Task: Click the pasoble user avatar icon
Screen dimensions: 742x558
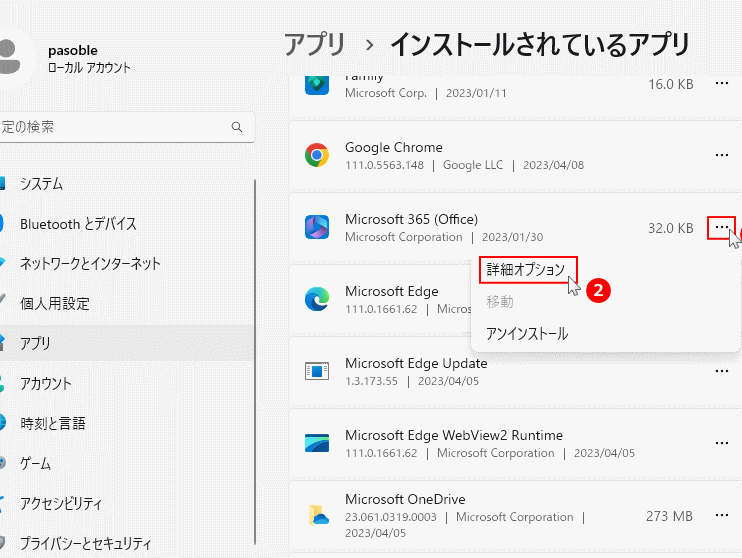Action: [9, 57]
